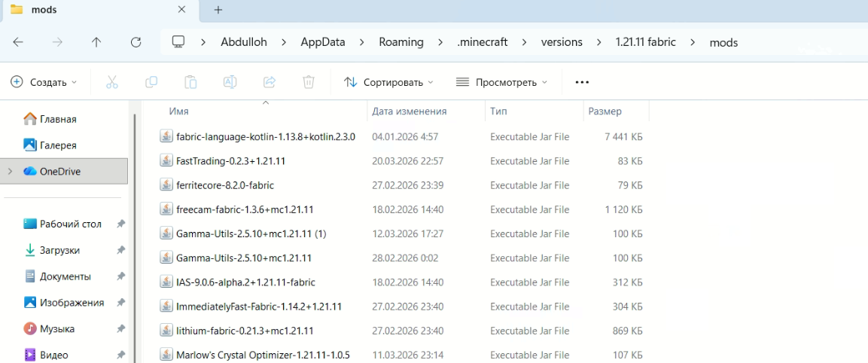Click the pin icon beside Музыка
This screenshot has height=363, width=868.
coord(120,328)
